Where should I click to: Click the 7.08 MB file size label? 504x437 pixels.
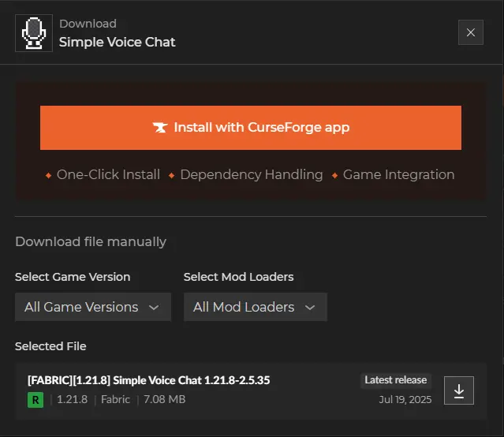[x=164, y=400]
